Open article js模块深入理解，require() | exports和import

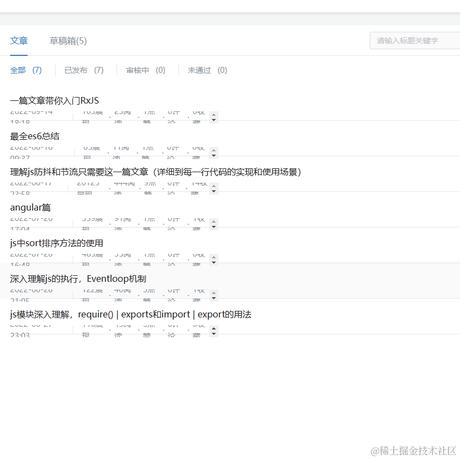coord(130,314)
